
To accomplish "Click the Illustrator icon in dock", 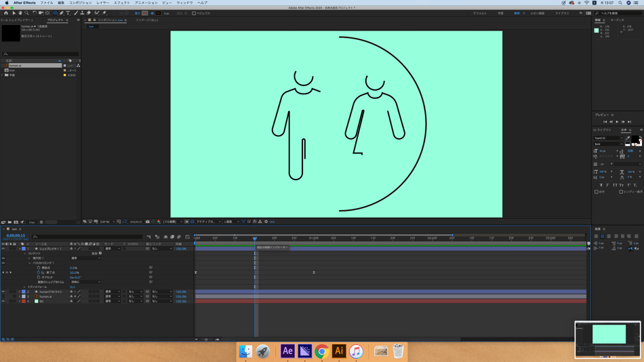I will click(338, 351).
